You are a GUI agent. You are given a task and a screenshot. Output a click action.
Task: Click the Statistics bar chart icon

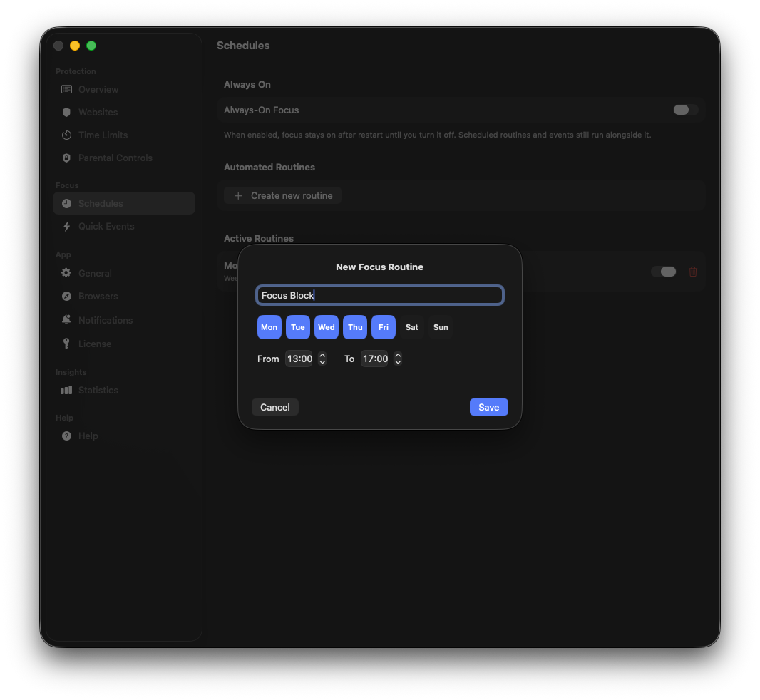[x=66, y=390]
